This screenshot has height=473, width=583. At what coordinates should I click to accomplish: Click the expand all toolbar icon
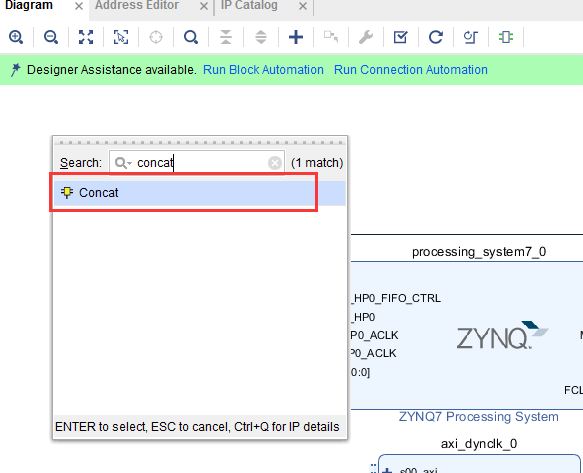[261, 37]
